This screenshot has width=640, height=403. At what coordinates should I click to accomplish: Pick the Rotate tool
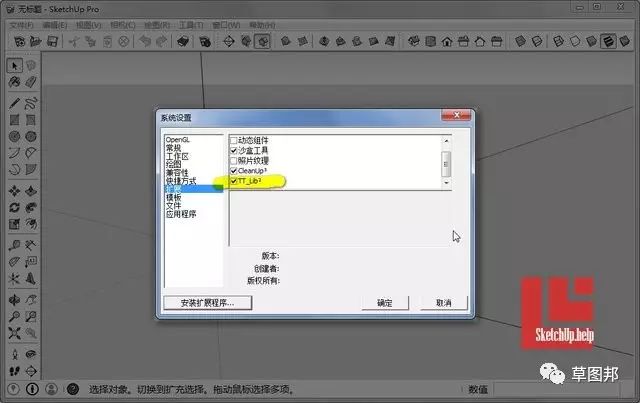[15, 207]
